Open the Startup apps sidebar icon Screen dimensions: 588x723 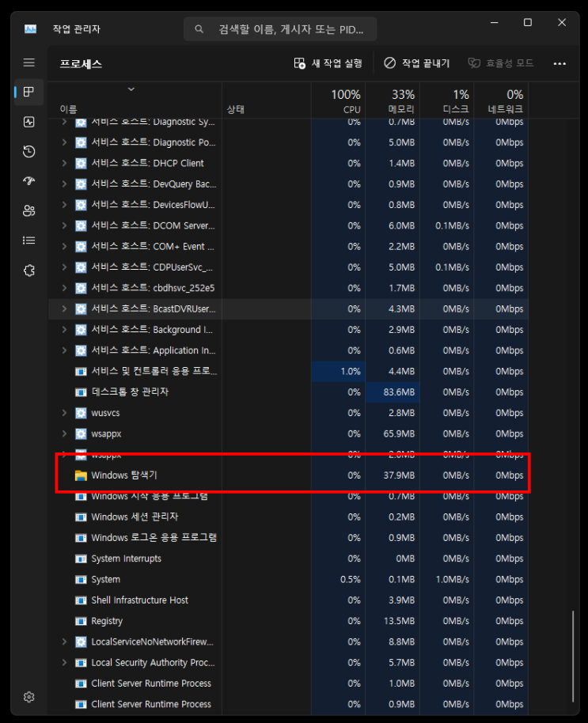click(29, 180)
